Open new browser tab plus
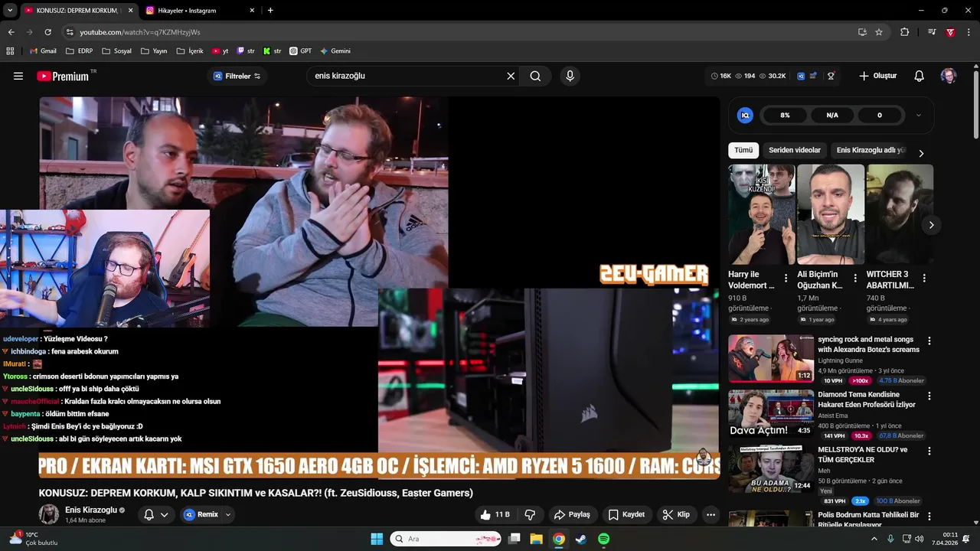This screenshot has height=551, width=980. tap(270, 11)
